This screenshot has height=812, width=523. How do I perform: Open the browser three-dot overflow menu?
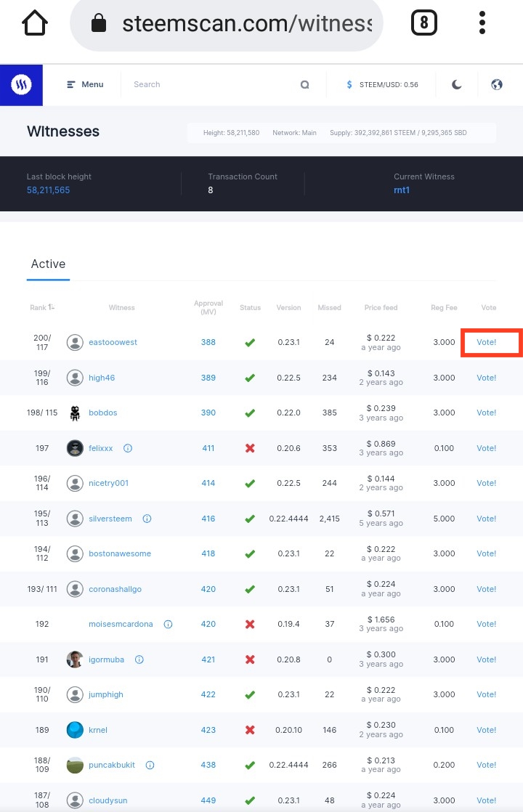(482, 23)
